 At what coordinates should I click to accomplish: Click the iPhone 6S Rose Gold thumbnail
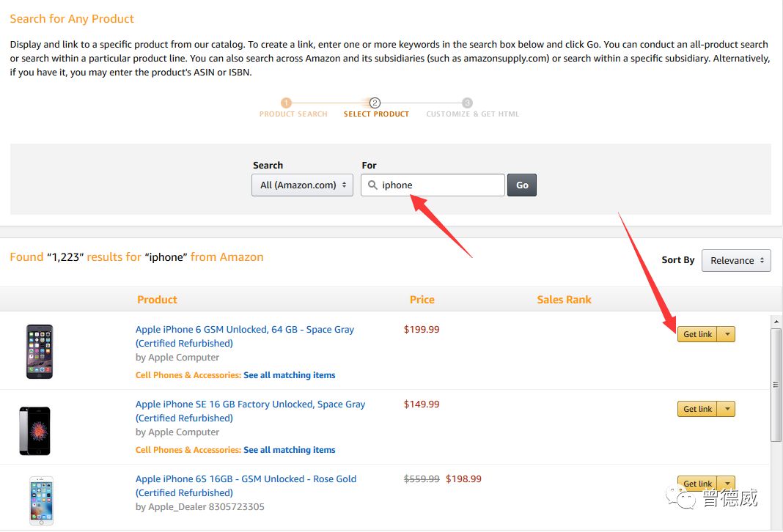click(42, 500)
